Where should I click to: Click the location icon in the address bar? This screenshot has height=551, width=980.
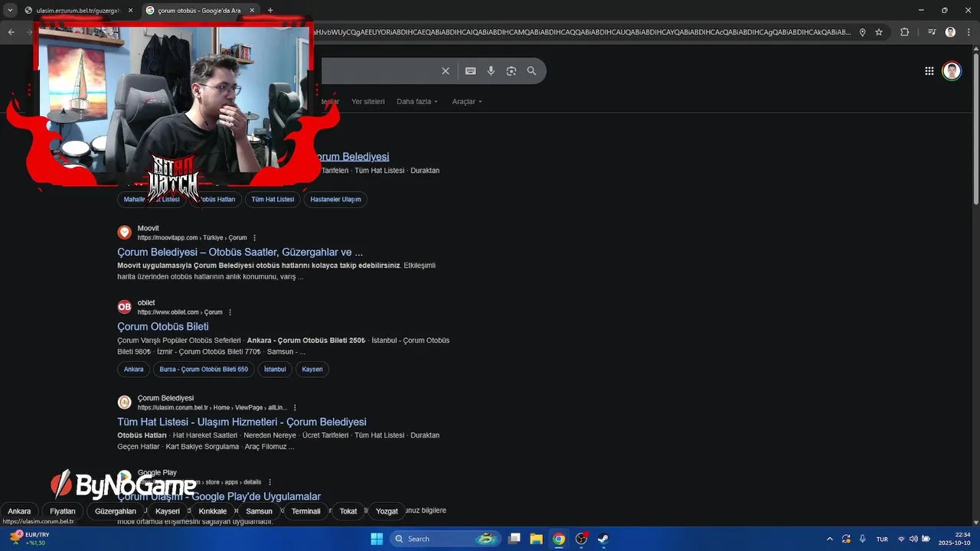863,32
